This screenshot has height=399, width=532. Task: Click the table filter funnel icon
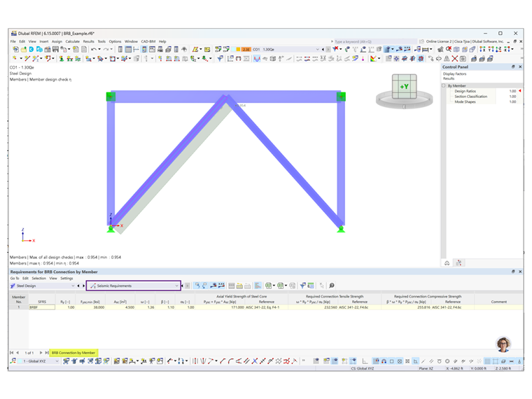[303, 286]
